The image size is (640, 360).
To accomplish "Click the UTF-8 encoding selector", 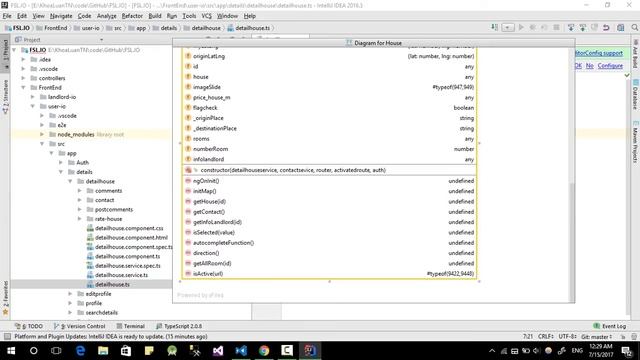I will pos(567,337).
